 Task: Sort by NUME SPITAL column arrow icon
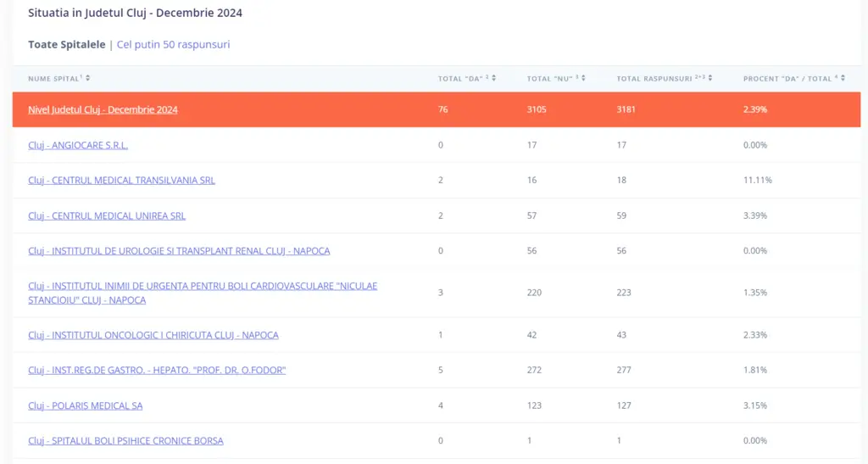pos(88,78)
